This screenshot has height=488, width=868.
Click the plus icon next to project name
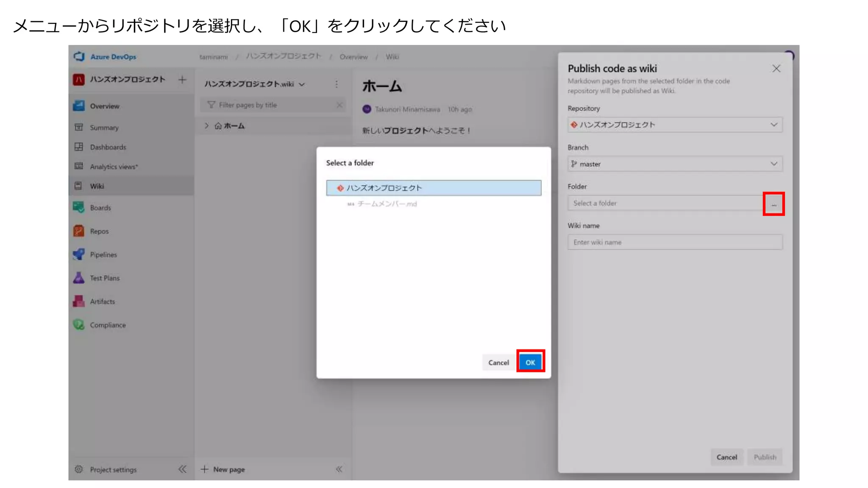(182, 80)
